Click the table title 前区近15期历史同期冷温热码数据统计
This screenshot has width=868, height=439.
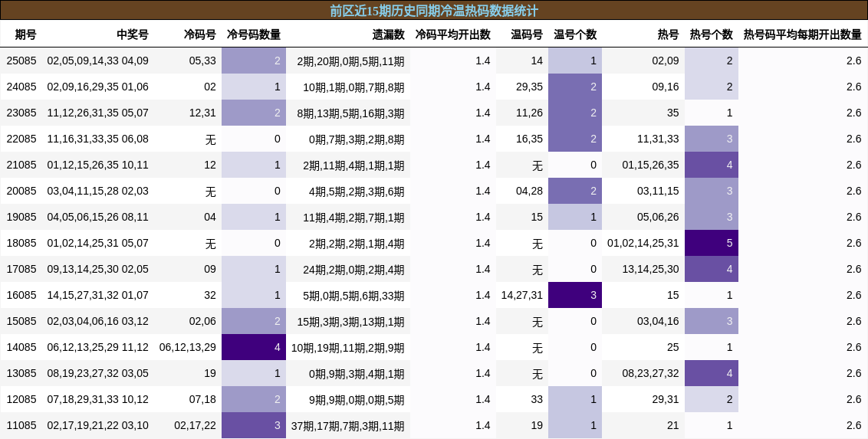[x=434, y=11]
